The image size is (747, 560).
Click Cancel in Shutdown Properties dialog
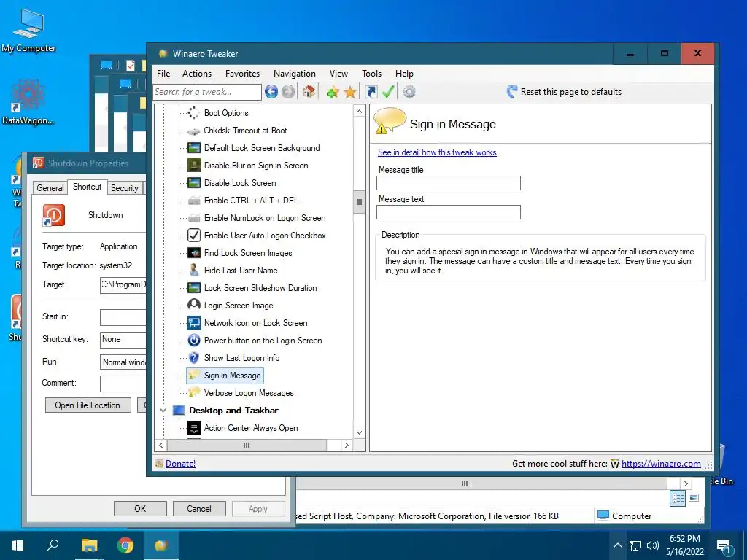pos(198,508)
